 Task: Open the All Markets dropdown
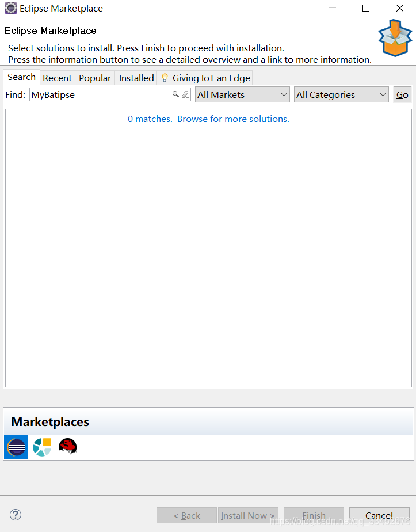point(242,94)
